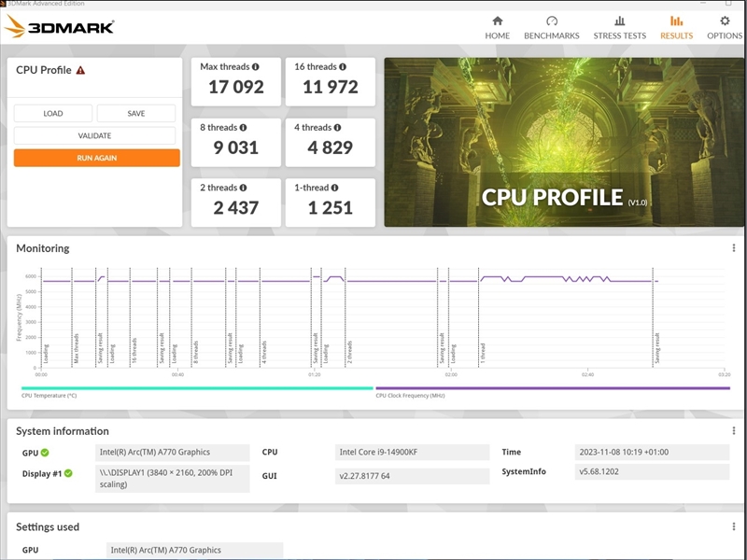Screen dimensions: 747x560
Task: Click the DISPLAY1 3840 × 2160 value
Action: pos(172,479)
